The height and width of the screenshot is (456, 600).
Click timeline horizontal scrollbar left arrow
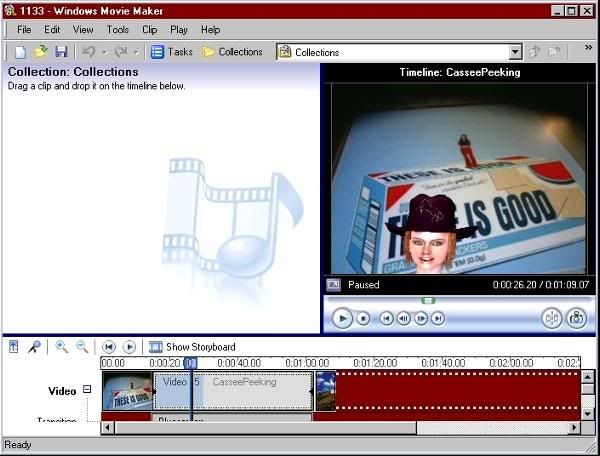pyautogui.click(x=108, y=428)
